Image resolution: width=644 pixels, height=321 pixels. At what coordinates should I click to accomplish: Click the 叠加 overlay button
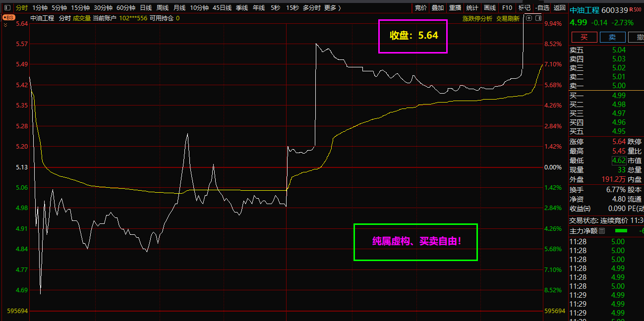[x=438, y=8]
